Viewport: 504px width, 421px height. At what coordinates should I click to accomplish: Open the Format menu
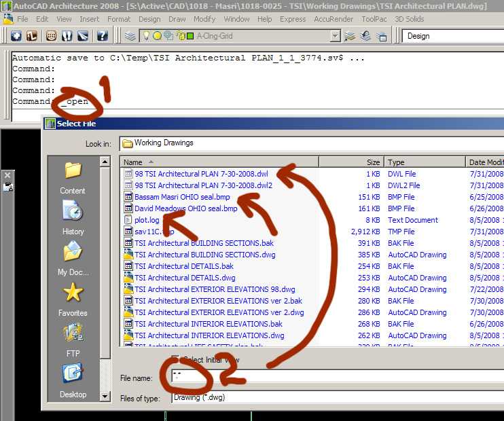(119, 19)
